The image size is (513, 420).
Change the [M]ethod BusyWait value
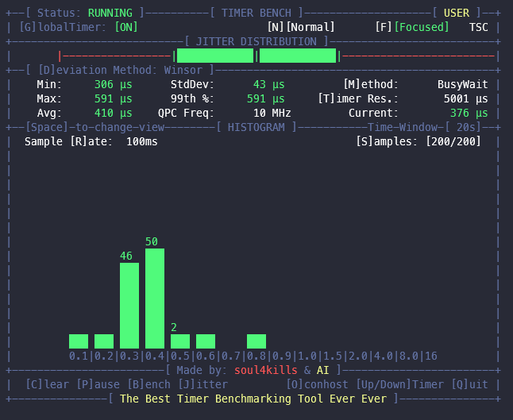pos(463,84)
